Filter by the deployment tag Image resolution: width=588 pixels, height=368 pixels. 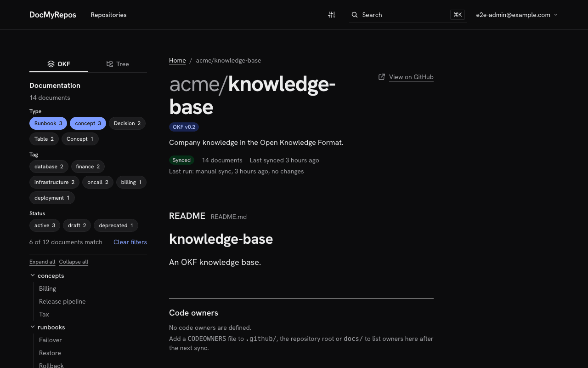tap(52, 198)
